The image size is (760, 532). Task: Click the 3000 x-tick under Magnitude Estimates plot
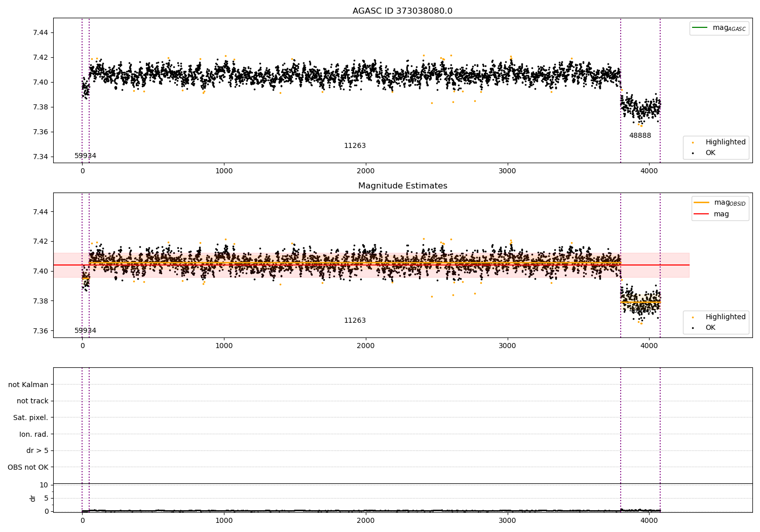tap(507, 346)
